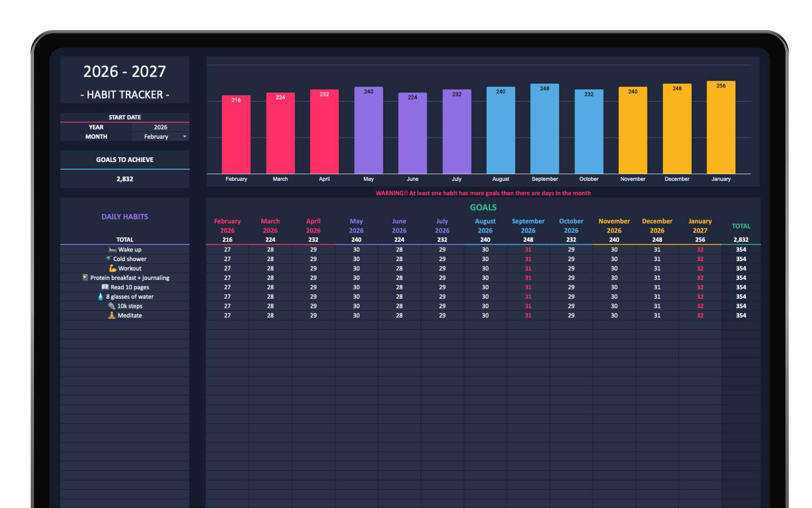Click the HABIT TRACKER subtitle
812x508 pixels.
125,94
